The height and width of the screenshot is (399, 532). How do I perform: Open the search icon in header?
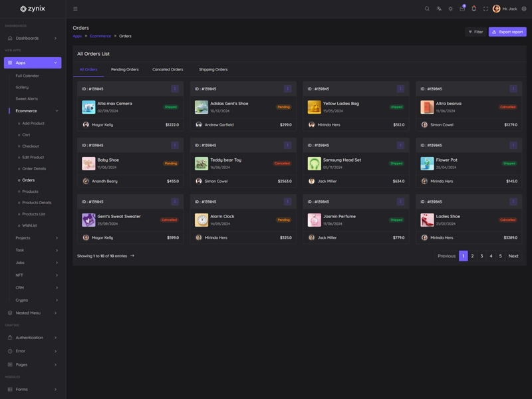pos(427,9)
